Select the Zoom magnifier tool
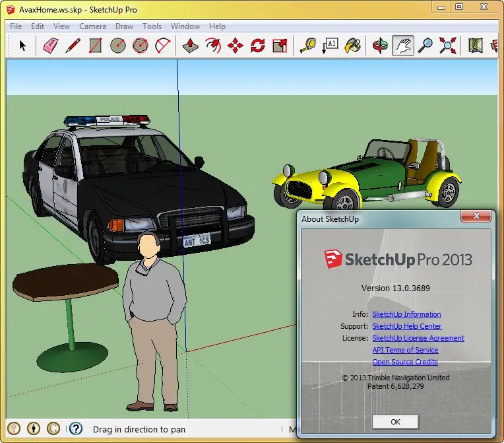The height and width of the screenshot is (443, 504). coord(425,46)
